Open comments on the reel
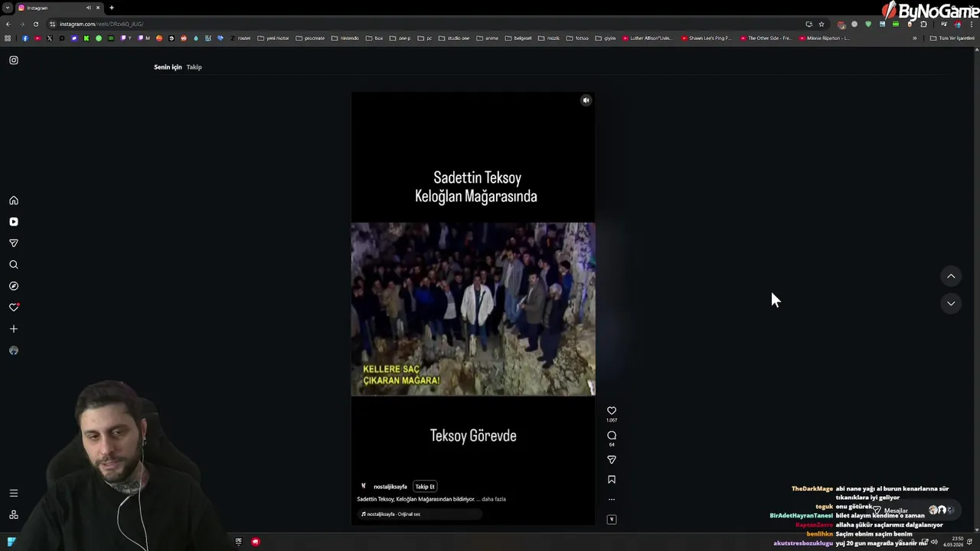980x551 pixels. pos(612,435)
